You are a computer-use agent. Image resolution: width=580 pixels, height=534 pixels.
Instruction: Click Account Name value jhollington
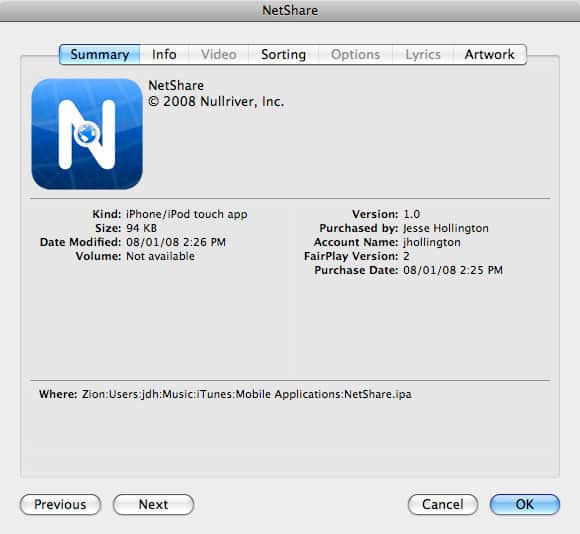click(x=432, y=242)
